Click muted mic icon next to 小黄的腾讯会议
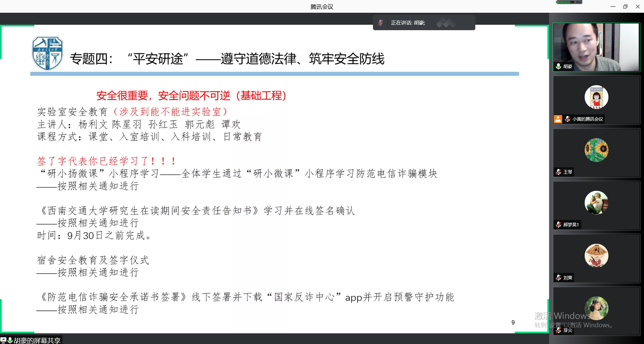 (x=568, y=119)
